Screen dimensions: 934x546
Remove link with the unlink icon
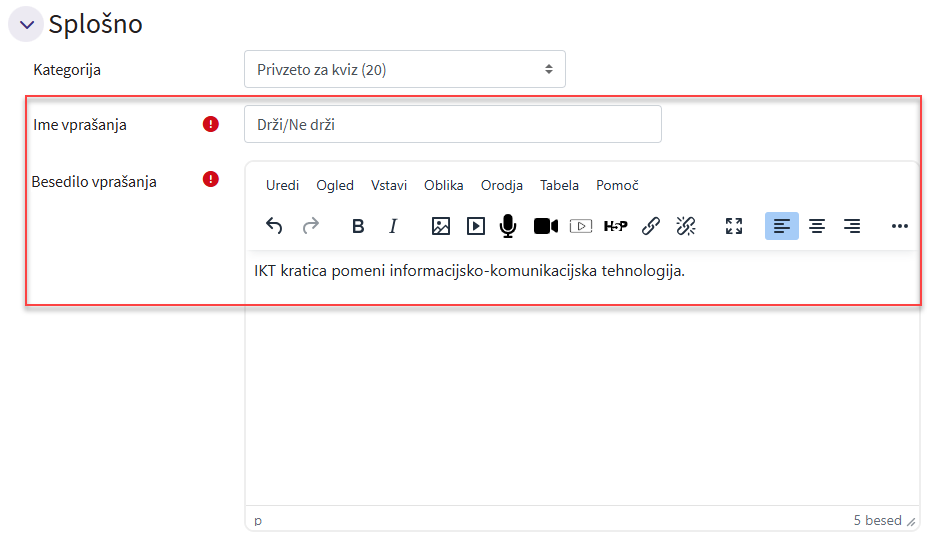click(685, 226)
